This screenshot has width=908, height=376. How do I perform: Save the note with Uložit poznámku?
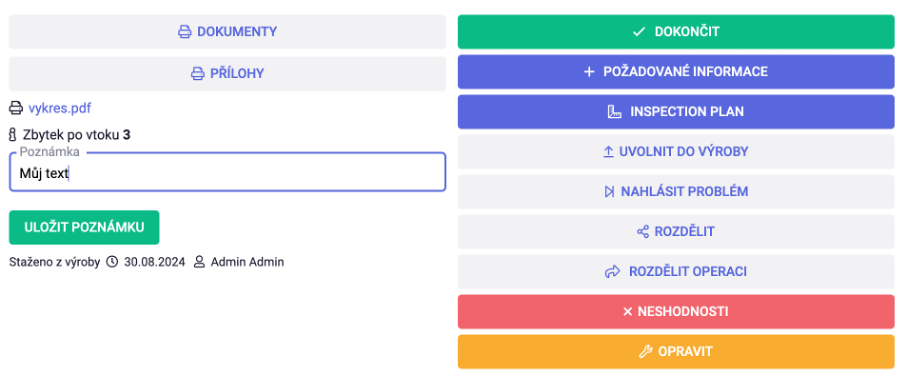pos(84,227)
